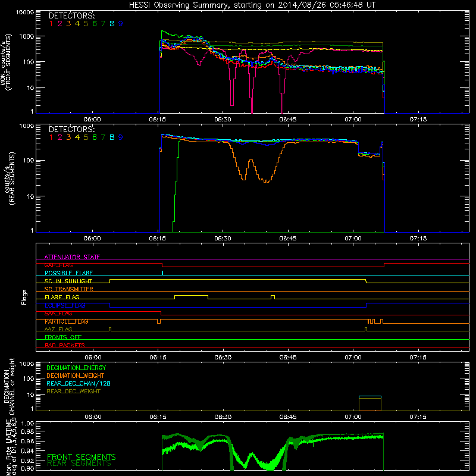Click 07:15 time tick under front segments plot
Viewport: 476px width, 476px height.
pyautogui.click(x=418, y=120)
